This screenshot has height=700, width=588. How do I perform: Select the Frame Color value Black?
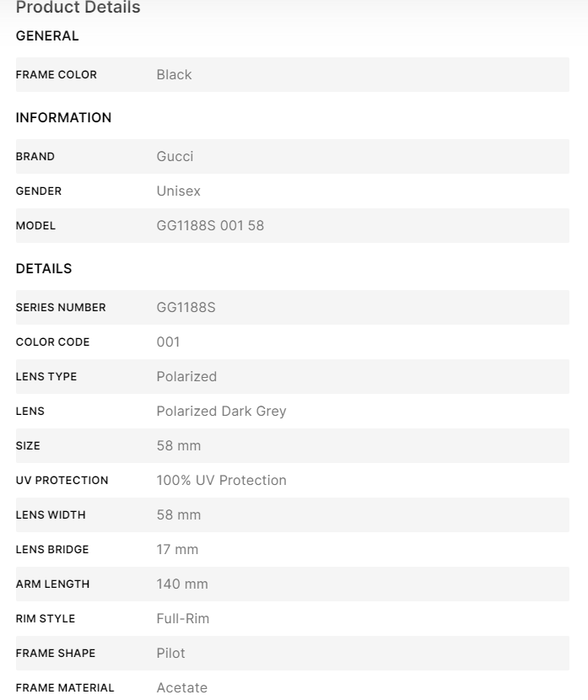pyautogui.click(x=174, y=75)
